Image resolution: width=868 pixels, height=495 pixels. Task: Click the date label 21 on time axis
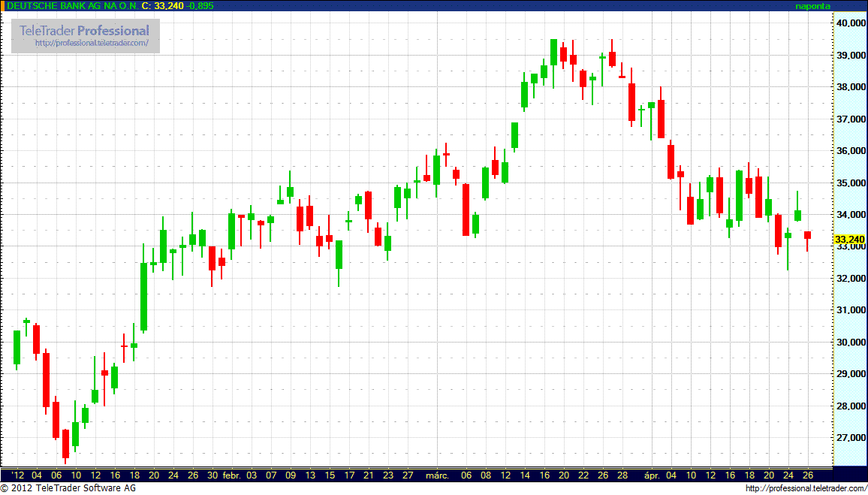(369, 475)
